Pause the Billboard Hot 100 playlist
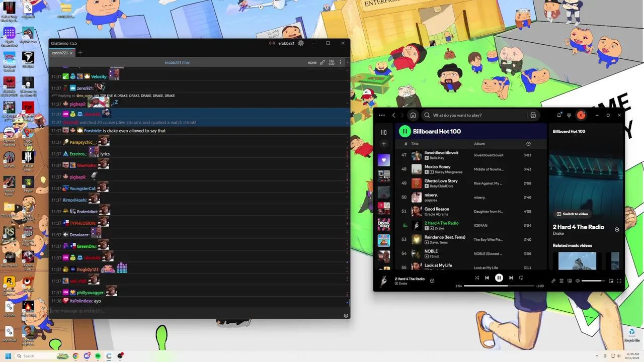Viewport: 644px width, 362px height. point(405,131)
